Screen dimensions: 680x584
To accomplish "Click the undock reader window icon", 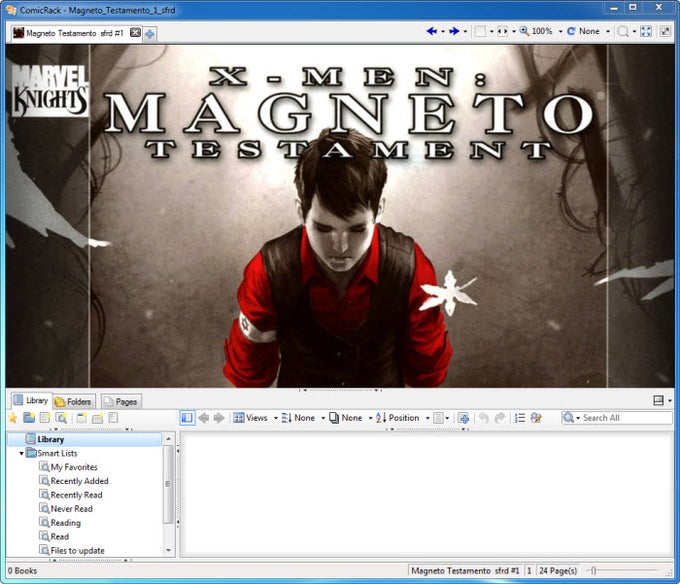I will pos(665,31).
